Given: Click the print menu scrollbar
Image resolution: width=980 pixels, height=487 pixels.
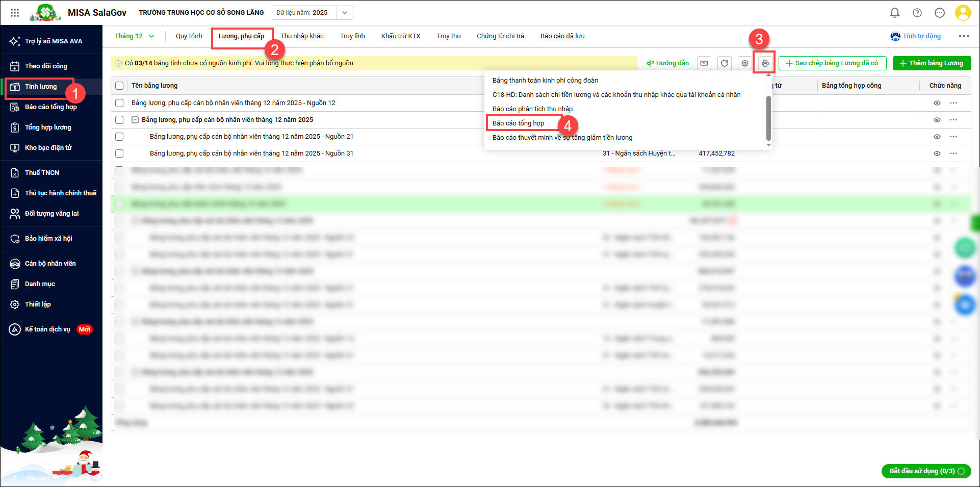Looking at the screenshot, I should [768, 117].
